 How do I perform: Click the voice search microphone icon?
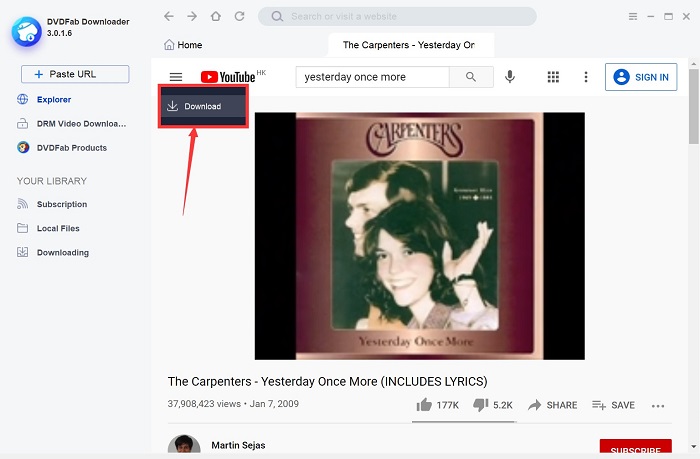tap(510, 77)
